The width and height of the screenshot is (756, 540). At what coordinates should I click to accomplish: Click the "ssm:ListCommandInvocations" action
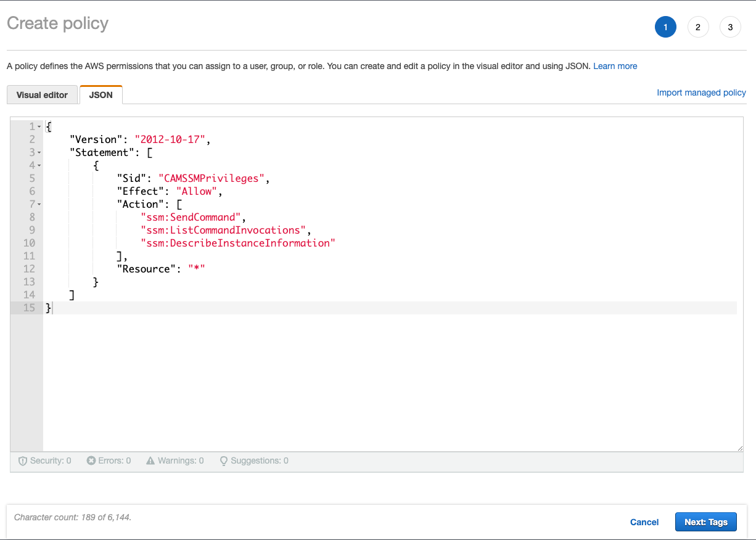click(x=223, y=230)
